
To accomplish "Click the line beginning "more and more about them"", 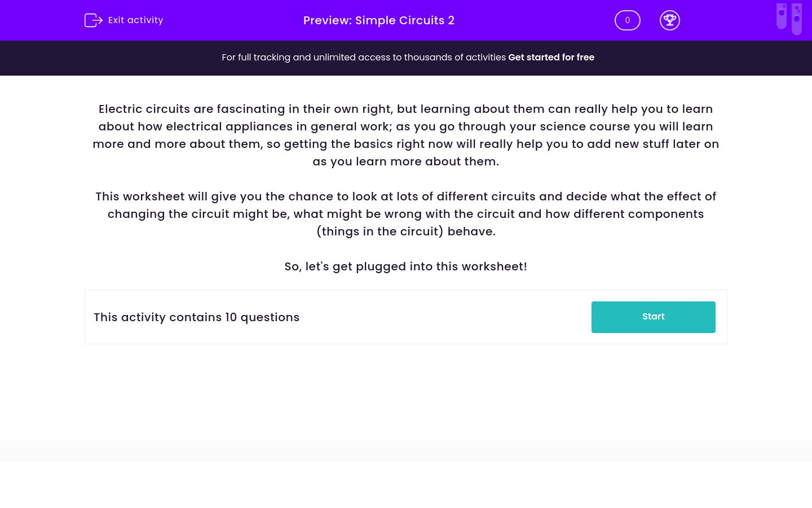I will [x=405, y=144].
